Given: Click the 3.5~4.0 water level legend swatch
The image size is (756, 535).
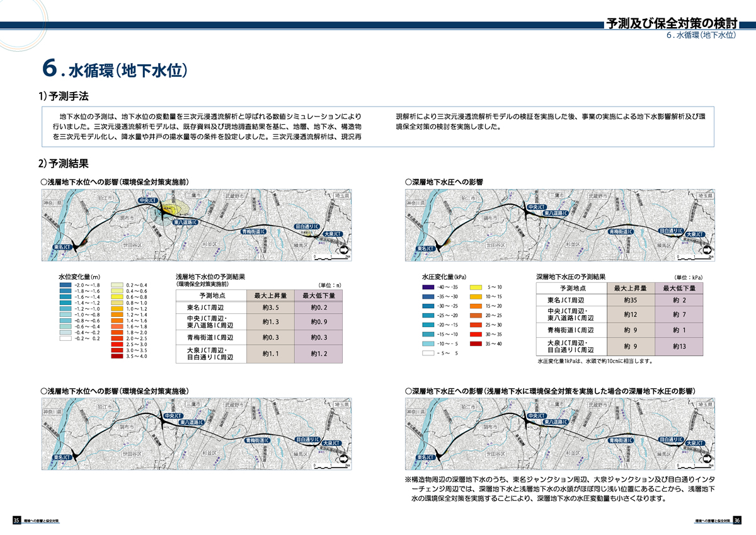Looking at the screenshot, I should tap(117, 356).
